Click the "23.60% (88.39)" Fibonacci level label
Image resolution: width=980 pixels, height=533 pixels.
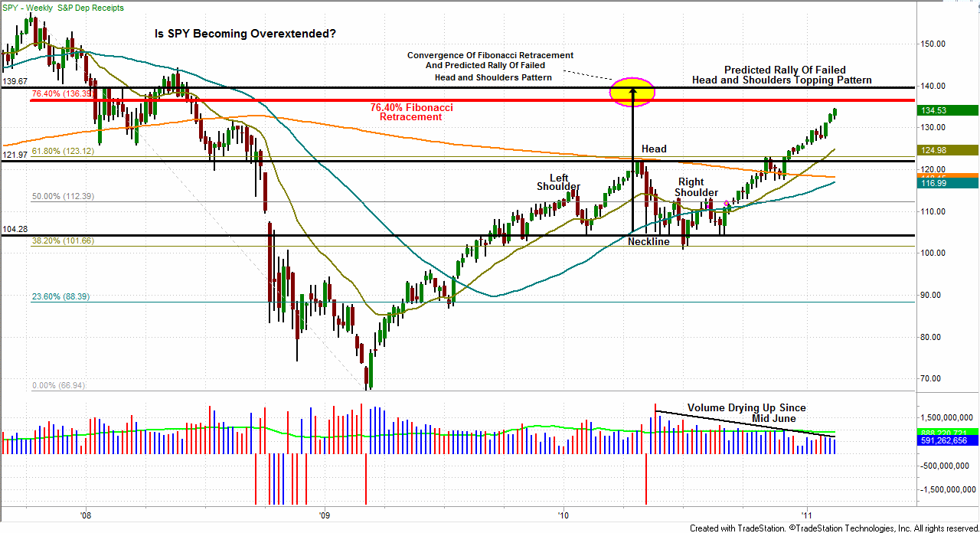(x=60, y=296)
